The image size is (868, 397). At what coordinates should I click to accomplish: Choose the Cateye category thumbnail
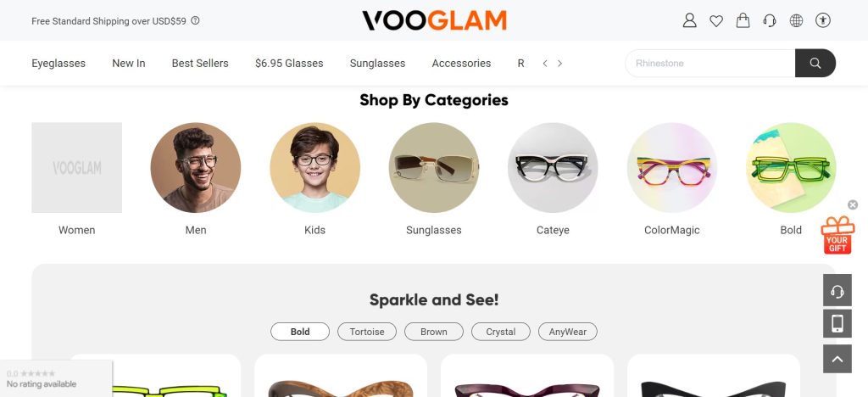[553, 167]
